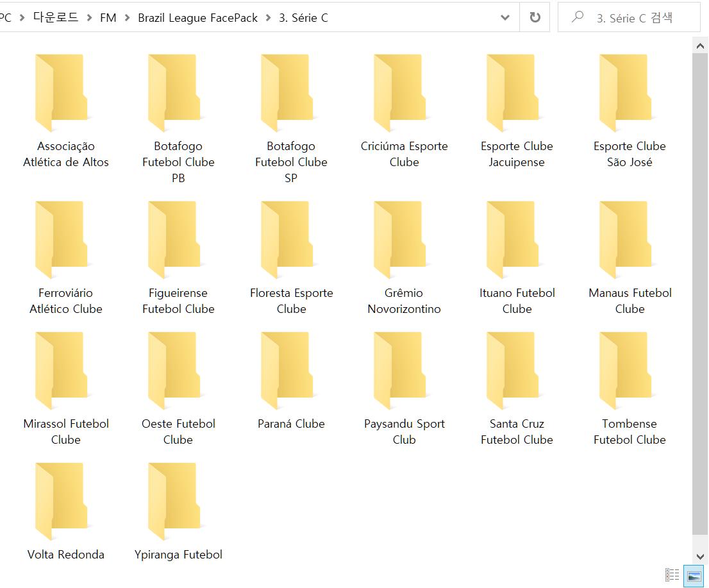Click the scrollbar down arrow
This screenshot has width=709, height=588.
point(700,557)
